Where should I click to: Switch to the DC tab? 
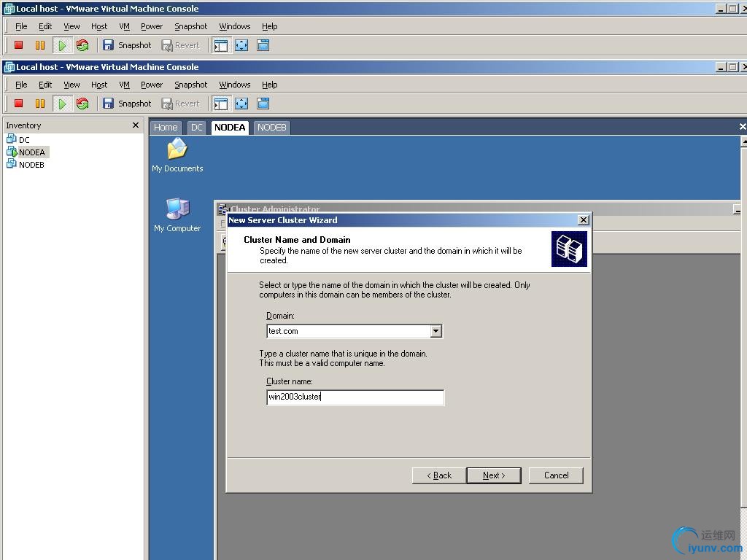click(x=197, y=127)
